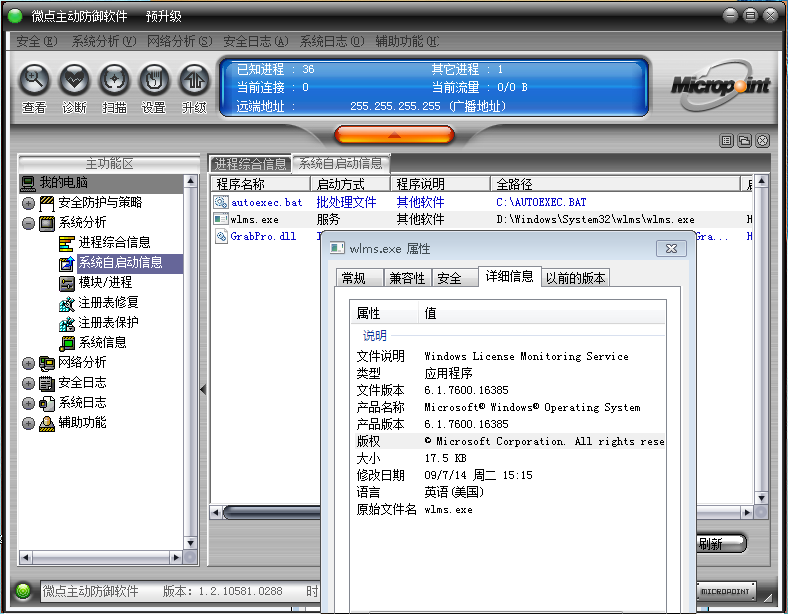Sort by 全路径 column header
This screenshot has width=788, height=614.
coord(615,184)
